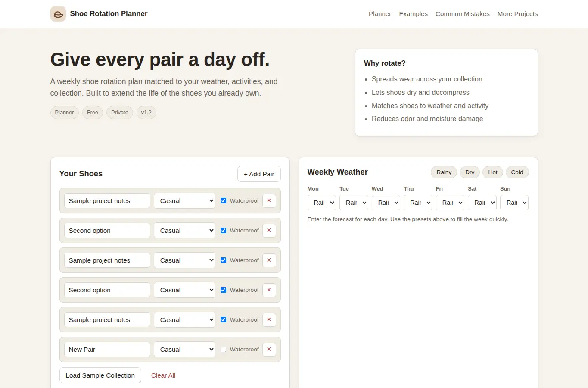This screenshot has width=588, height=388.
Task: Open Examples in the top navigation
Action: tap(413, 14)
